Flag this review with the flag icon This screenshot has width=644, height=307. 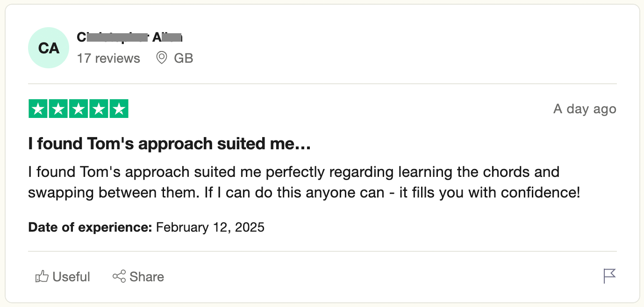tap(609, 276)
